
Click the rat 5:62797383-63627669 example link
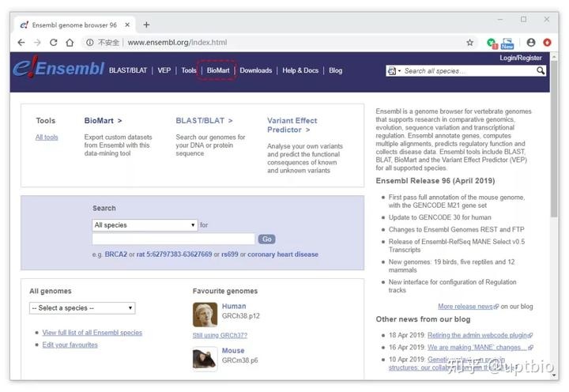[174, 254]
